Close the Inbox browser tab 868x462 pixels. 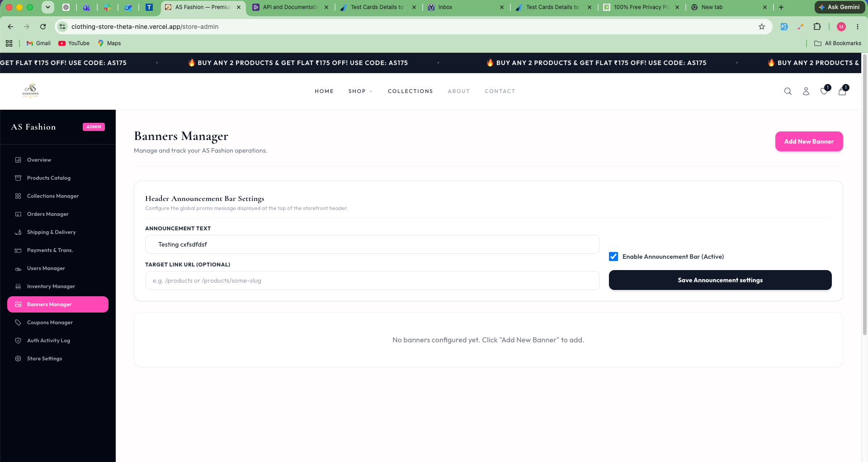click(502, 7)
